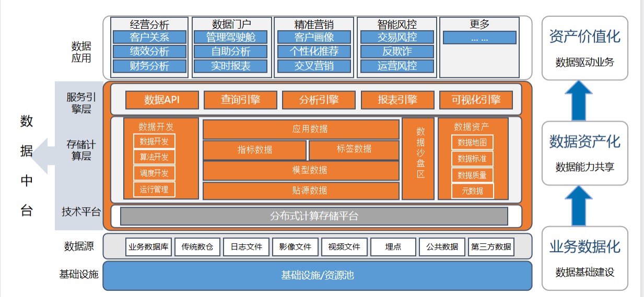644x297 pixels.
Task: Click the ellipsis box under 更多
Action: pyautogui.click(x=479, y=38)
